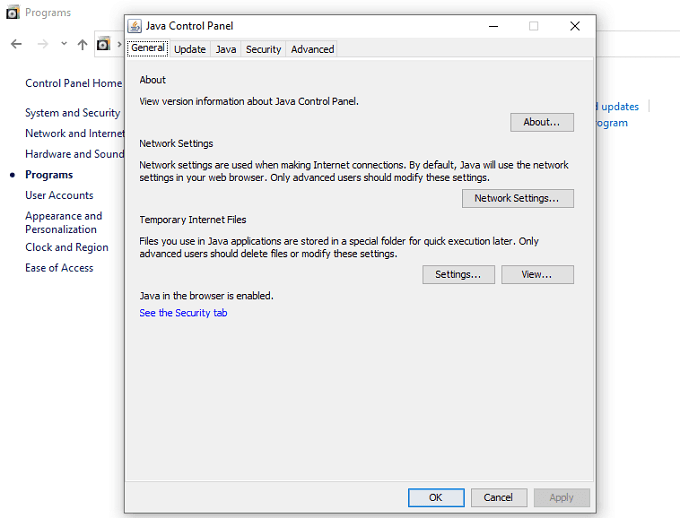This screenshot has height=518, width=680.
Task: Click the Java coffee cup title icon
Action: [135, 26]
